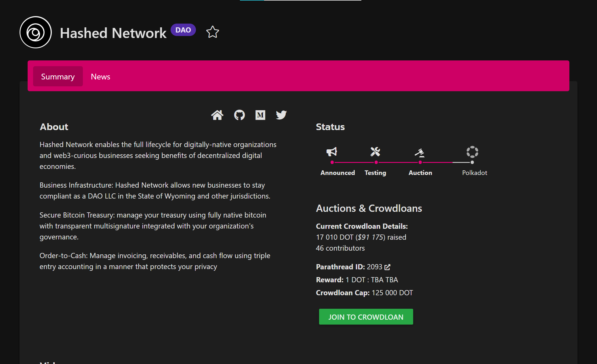The image size is (597, 364).
Task: Click '17 010 DOT ($91 175) raised' text
Action: coord(361,237)
